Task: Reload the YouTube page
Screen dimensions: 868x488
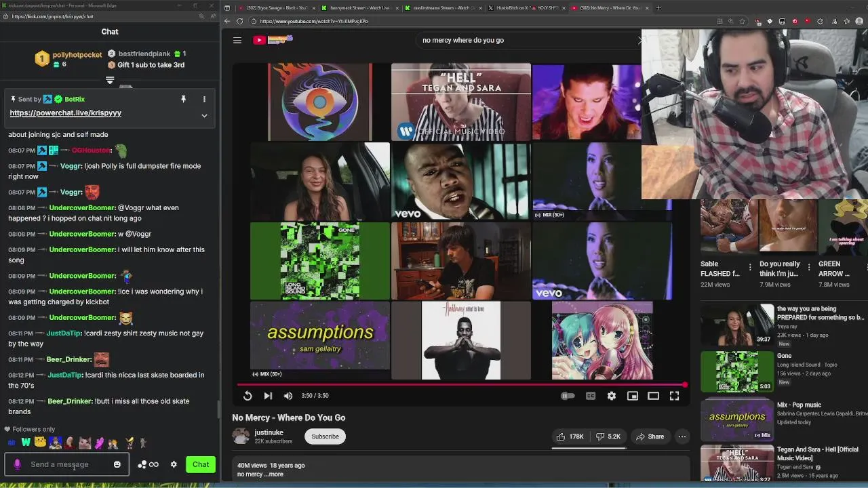Action: [x=239, y=21]
